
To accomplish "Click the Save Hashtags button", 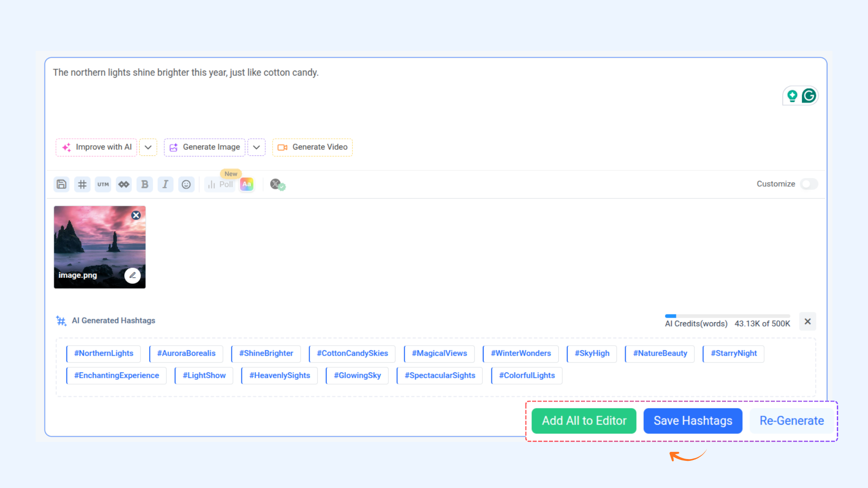I will pyautogui.click(x=693, y=421).
